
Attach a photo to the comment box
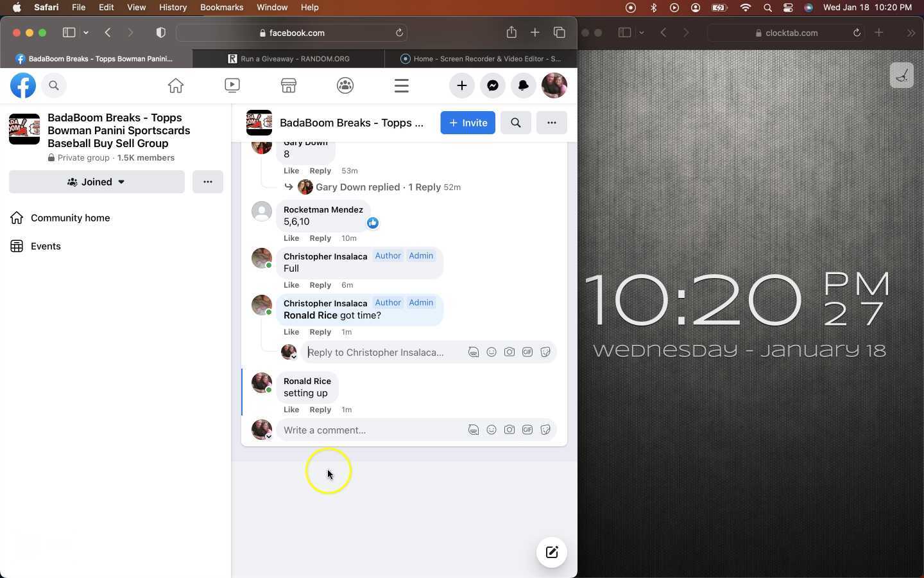pyautogui.click(x=509, y=430)
